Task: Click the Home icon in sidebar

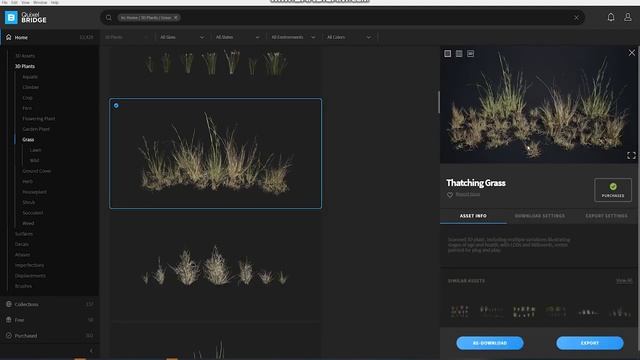Action: [x=9, y=37]
